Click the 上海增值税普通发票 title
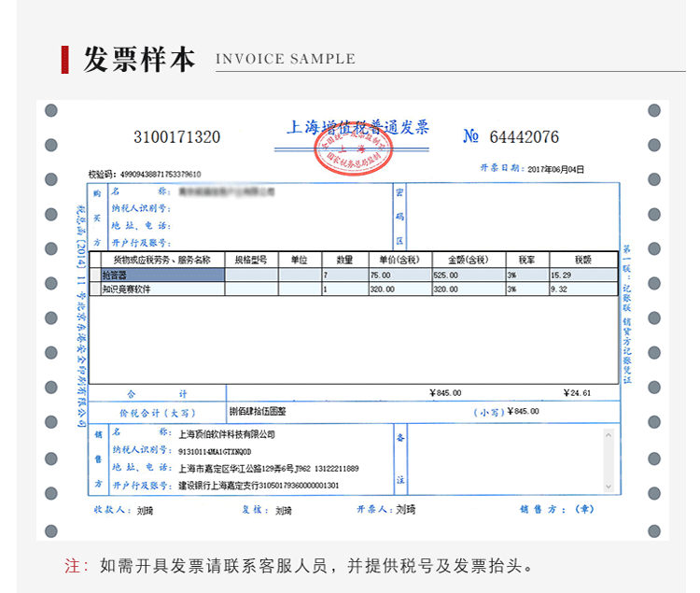The height and width of the screenshot is (593, 700). 357,127
